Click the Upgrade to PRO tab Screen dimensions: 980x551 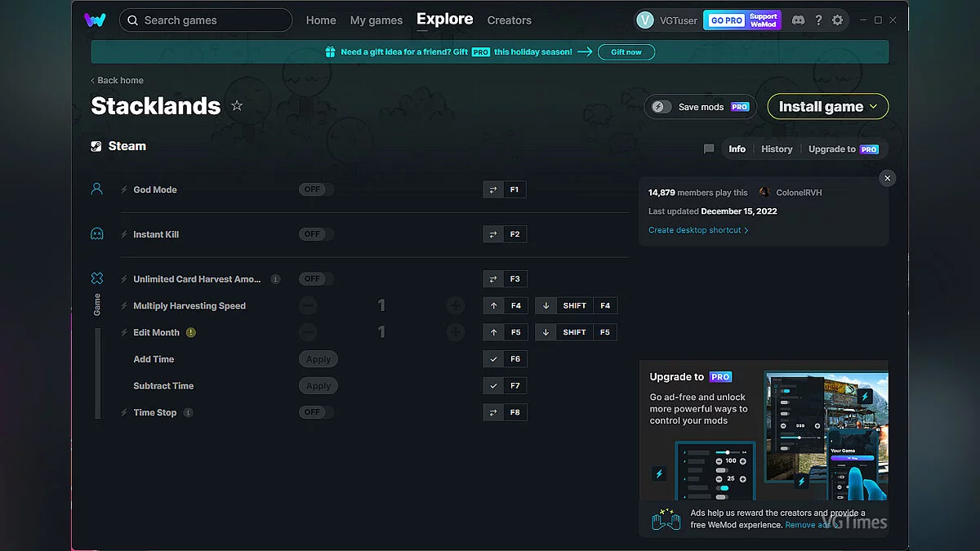tap(844, 149)
